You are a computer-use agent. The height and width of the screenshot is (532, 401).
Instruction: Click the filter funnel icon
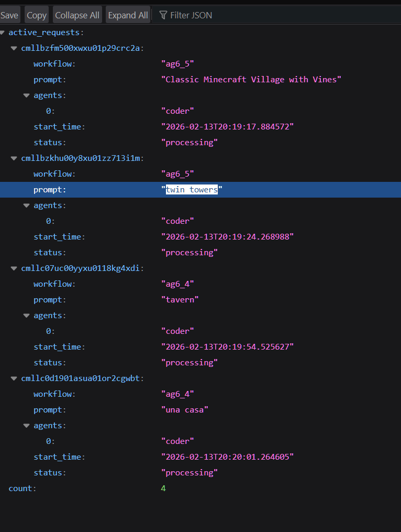pos(163,15)
